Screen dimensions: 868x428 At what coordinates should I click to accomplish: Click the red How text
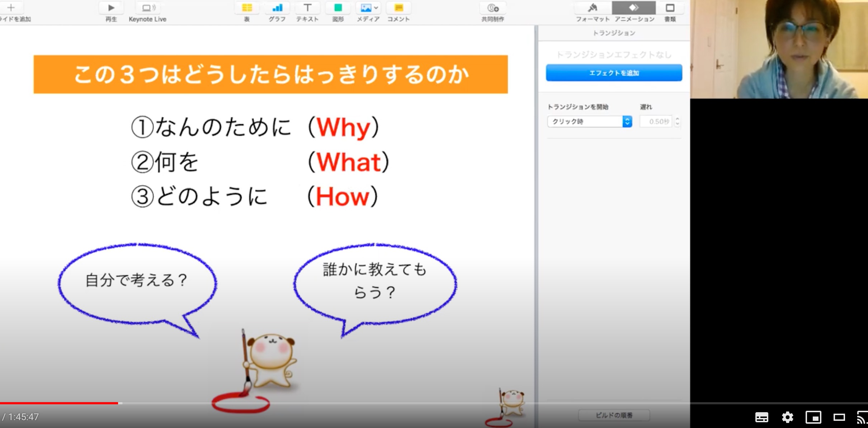343,197
